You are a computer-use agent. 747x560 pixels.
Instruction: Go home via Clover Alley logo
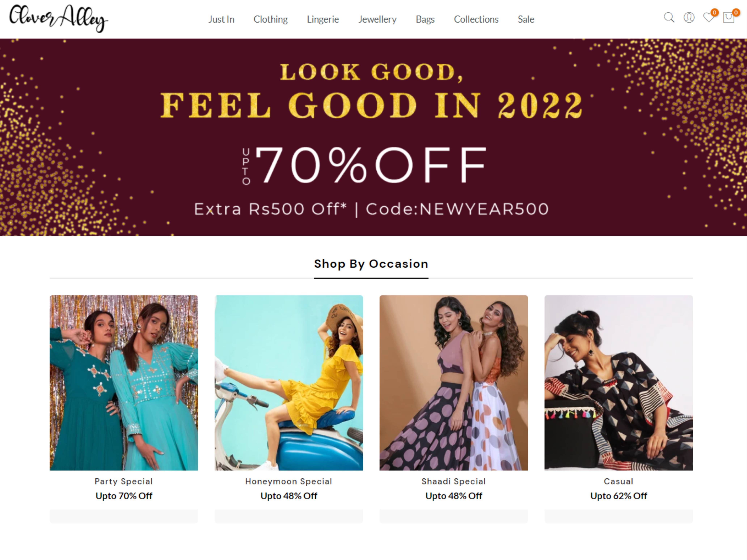pyautogui.click(x=58, y=19)
